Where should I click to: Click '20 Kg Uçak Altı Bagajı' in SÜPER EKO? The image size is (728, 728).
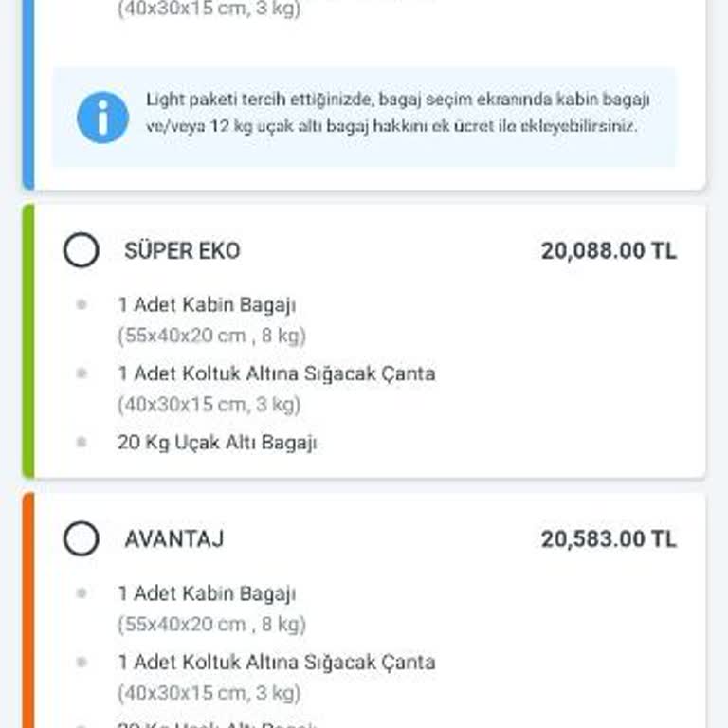pos(217,442)
